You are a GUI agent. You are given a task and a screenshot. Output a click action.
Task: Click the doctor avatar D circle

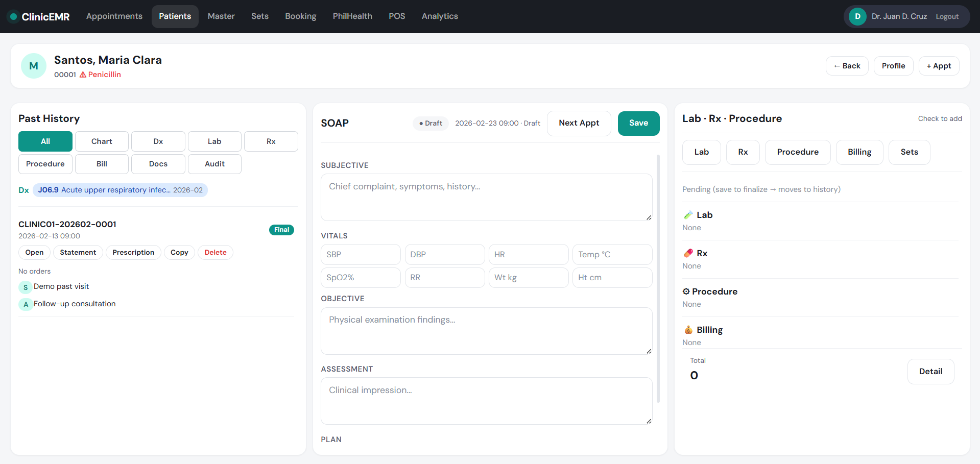click(x=857, y=16)
